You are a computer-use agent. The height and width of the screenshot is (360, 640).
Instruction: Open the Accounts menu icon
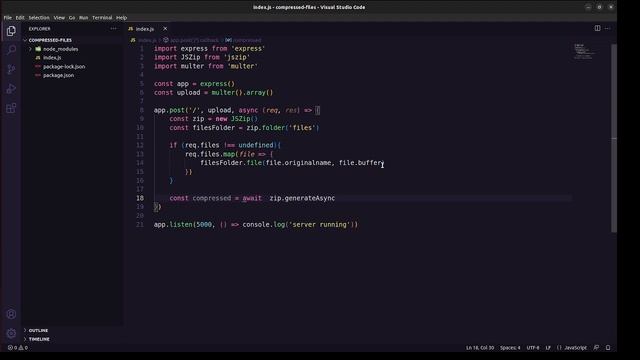point(11,314)
